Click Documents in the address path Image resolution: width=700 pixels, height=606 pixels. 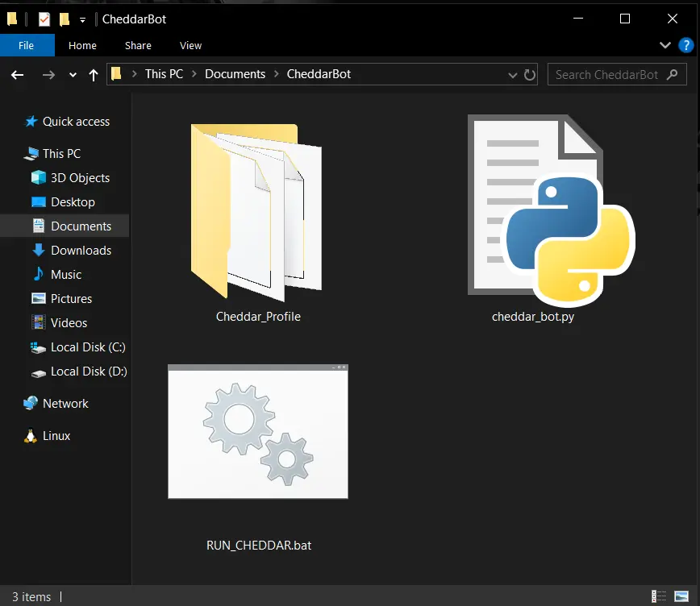click(x=235, y=74)
